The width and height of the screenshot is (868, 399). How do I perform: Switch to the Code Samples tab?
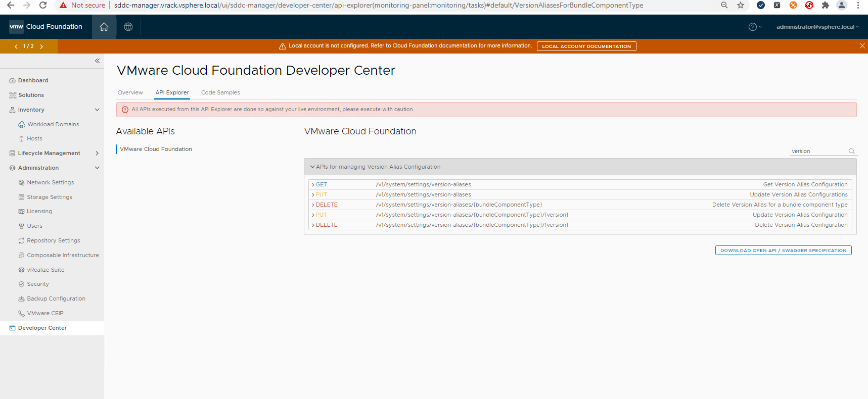(220, 92)
